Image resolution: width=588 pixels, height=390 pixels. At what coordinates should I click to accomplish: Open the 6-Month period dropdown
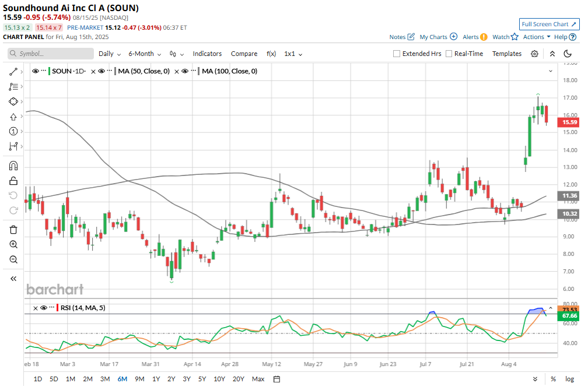tap(145, 54)
